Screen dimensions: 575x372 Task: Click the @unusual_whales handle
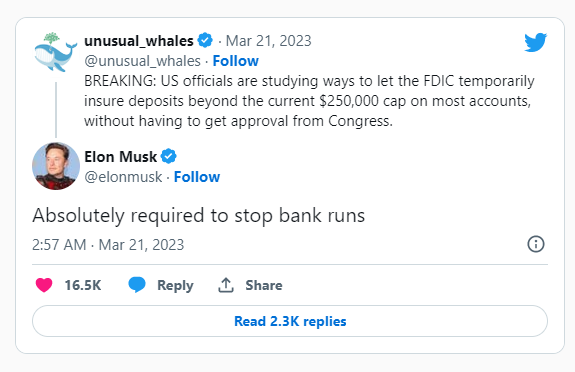click(x=143, y=61)
